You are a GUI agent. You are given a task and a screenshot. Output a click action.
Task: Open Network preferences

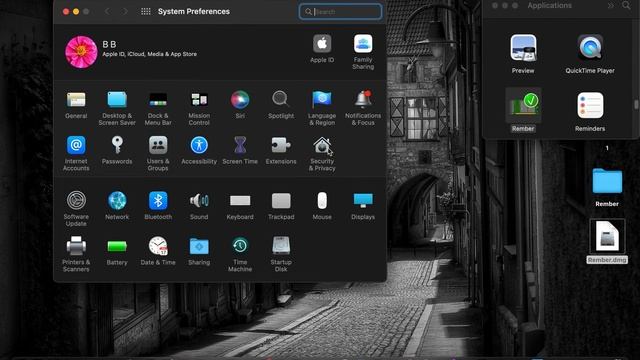(x=117, y=206)
